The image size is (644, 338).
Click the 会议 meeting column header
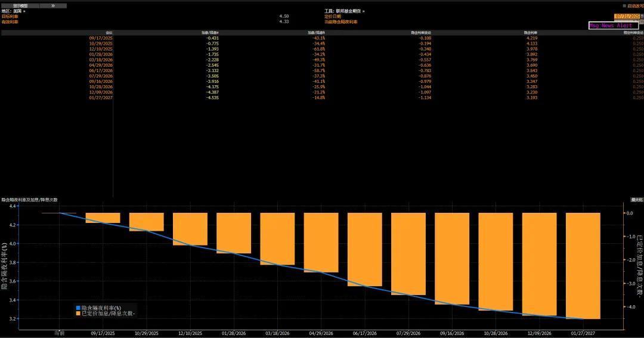(x=109, y=33)
